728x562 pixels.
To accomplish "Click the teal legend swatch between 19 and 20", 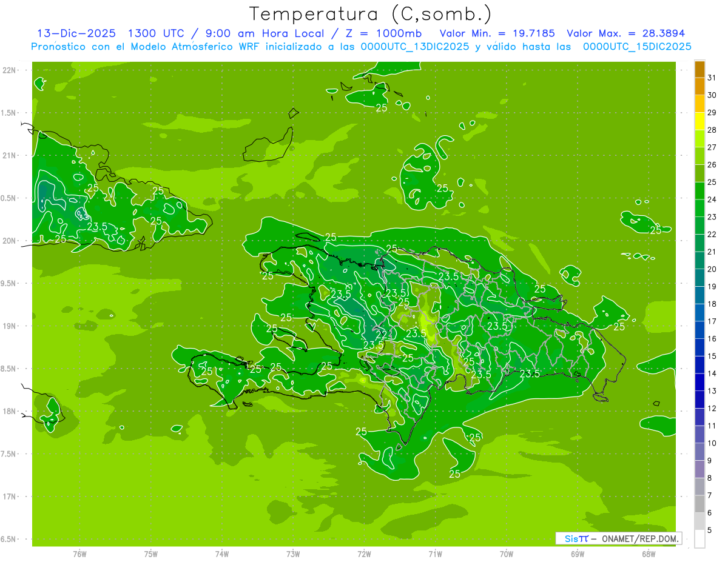I will [699, 278].
